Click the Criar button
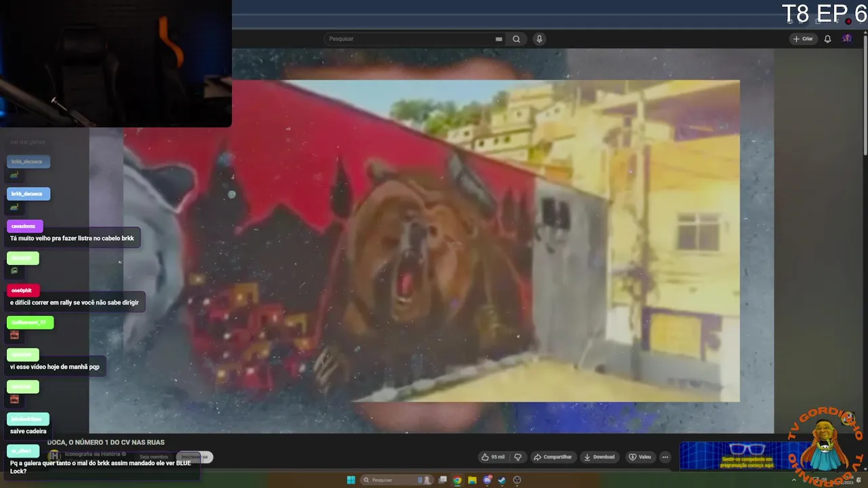Viewport: 868px width, 488px height. (803, 39)
